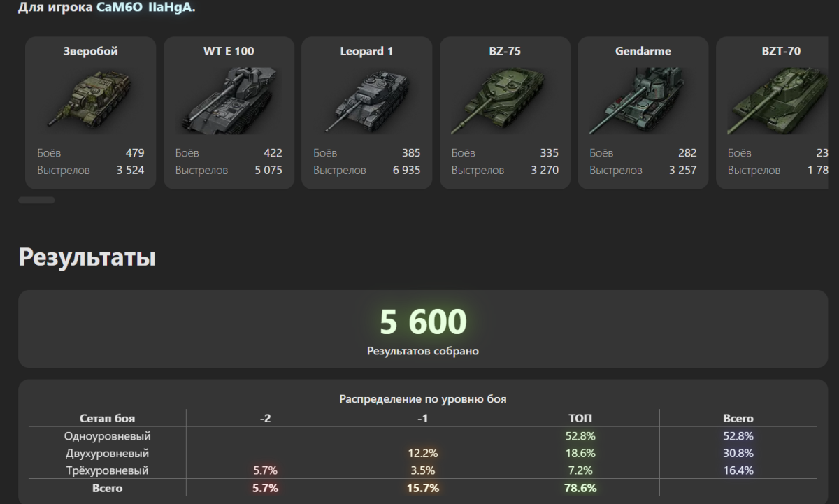The height and width of the screenshot is (504, 839).
Task: Click the 78.6% total ТОП cell
Action: pyautogui.click(x=580, y=489)
